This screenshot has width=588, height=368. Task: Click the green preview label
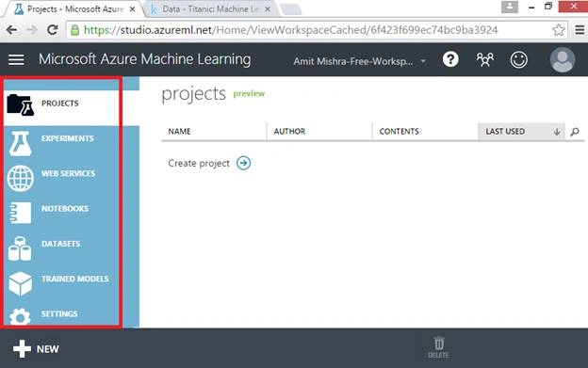(x=249, y=93)
